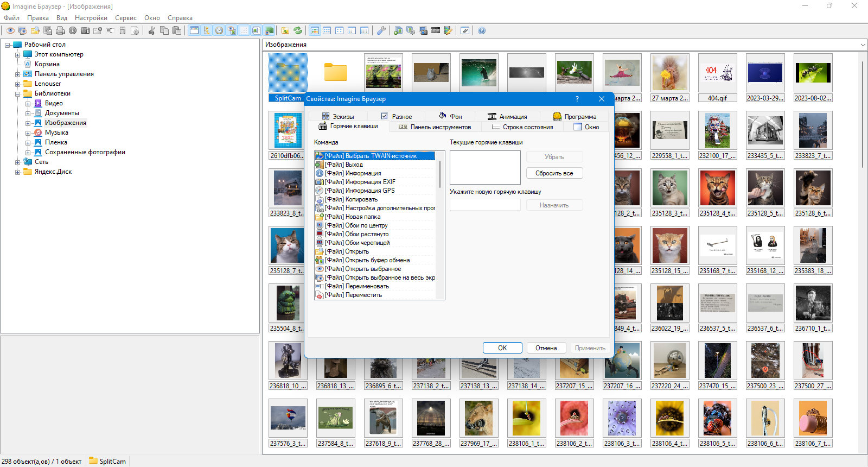
Task: Click the film strip icon in toolbar
Action: 436,30
